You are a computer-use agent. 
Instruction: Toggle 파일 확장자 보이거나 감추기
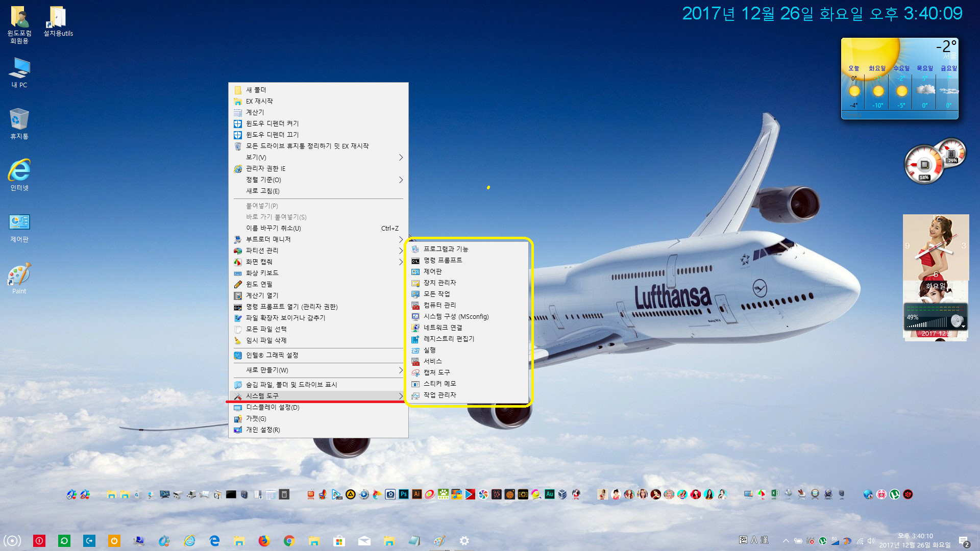click(x=318, y=318)
